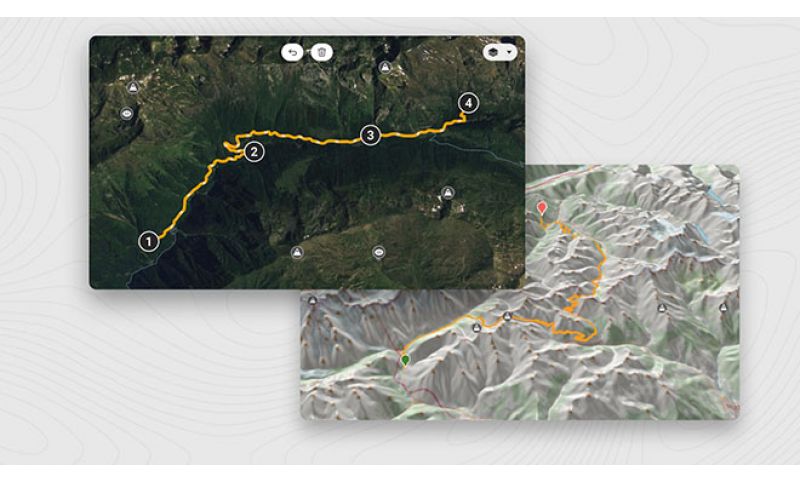Toggle the viewpoint eye icon below the upper-left peak

point(127,113)
